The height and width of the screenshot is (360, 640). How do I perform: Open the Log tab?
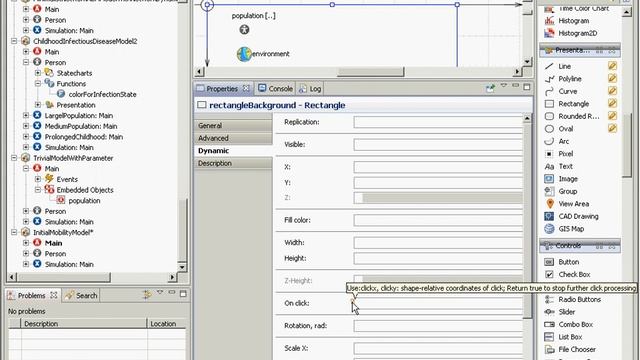310,89
